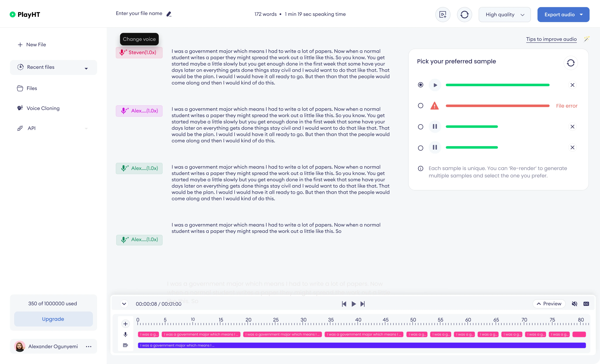Click the add video preview icon in header

443,15
